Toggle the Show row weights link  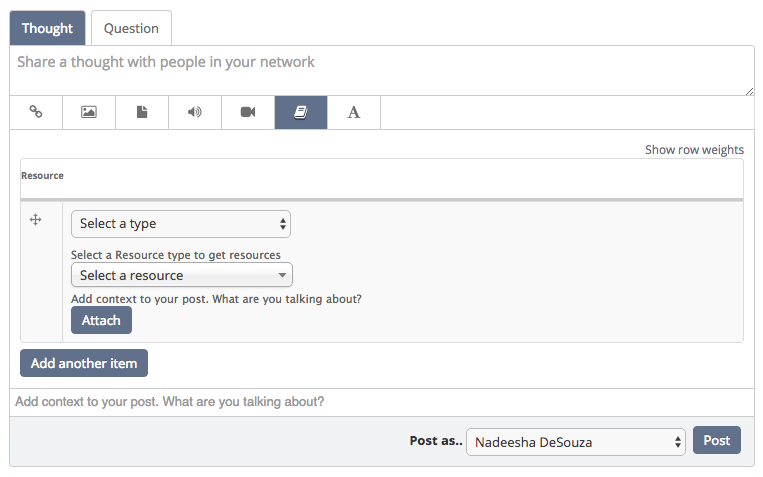[694, 149]
